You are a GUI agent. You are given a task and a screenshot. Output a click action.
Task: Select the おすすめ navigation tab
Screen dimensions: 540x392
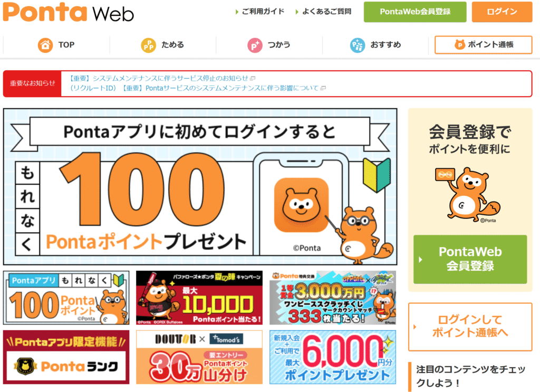click(375, 45)
